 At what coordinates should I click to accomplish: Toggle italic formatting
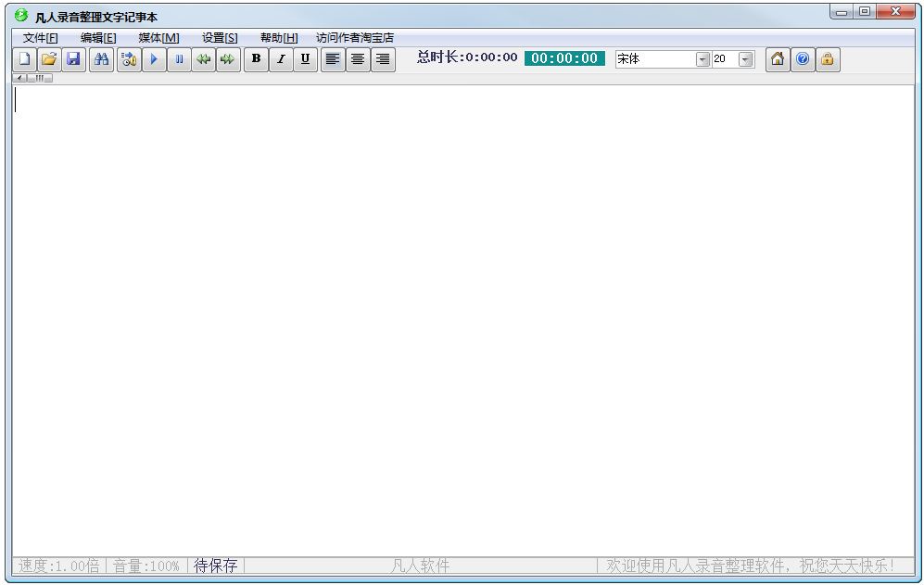pyautogui.click(x=281, y=59)
